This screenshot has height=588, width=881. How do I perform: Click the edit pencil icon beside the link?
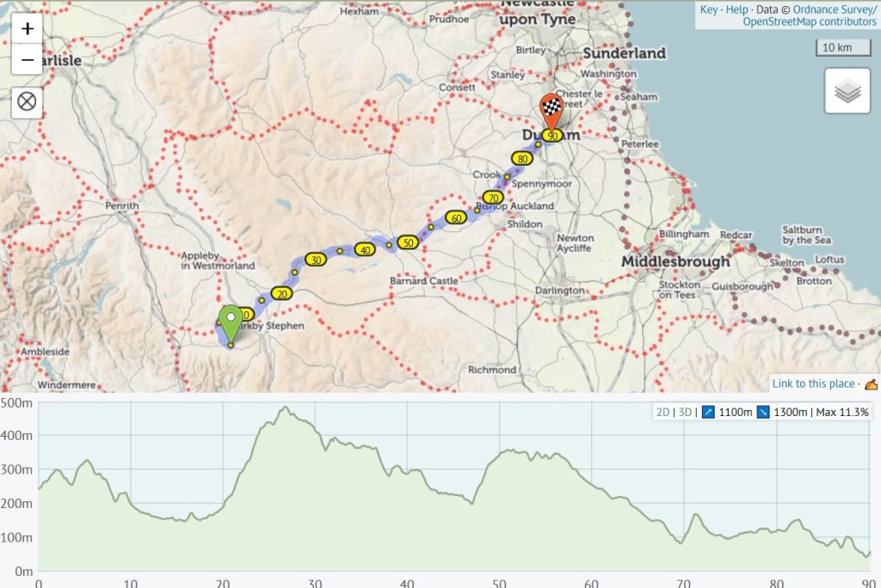870,384
